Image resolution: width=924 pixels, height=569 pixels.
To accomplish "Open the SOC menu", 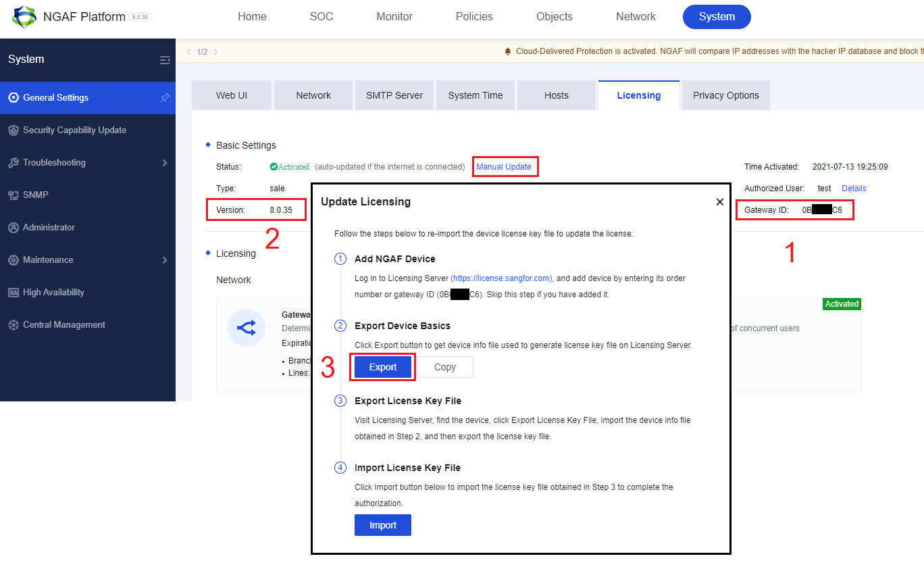I will [x=322, y=17].
